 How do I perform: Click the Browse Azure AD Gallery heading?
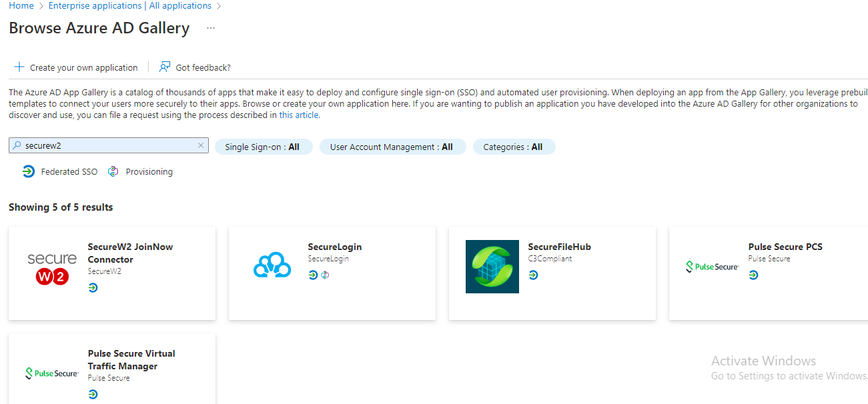(x=99, y=28)
